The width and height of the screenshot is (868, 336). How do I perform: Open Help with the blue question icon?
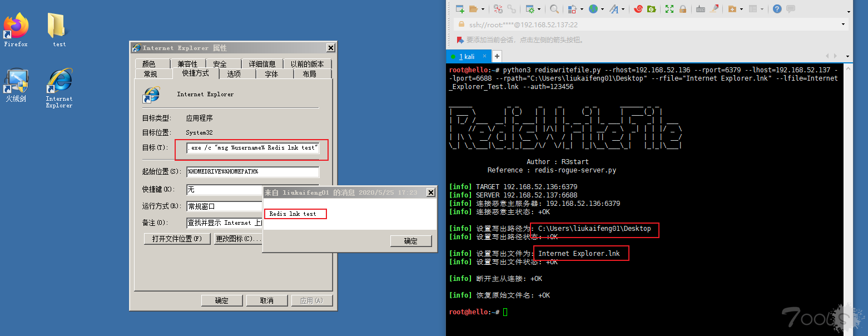coord(777,9)
